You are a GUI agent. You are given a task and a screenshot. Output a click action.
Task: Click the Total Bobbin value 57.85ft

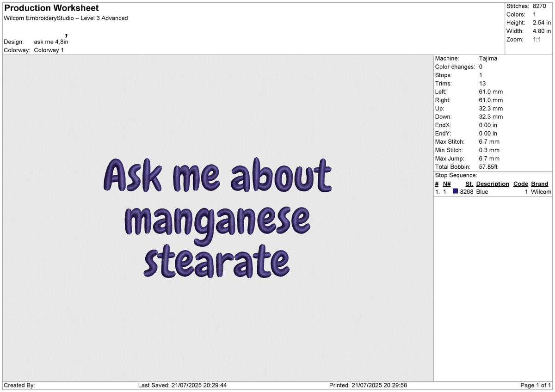[488, 166]
